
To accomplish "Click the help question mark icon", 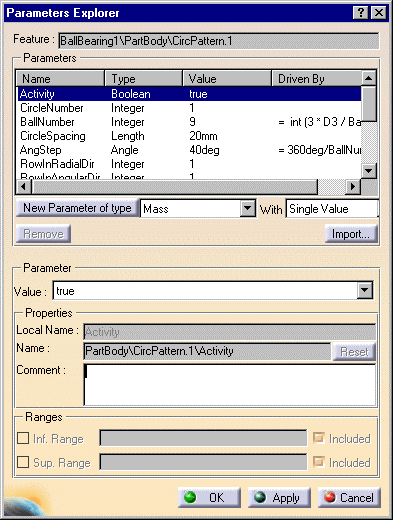I will (x=361, y=13).
